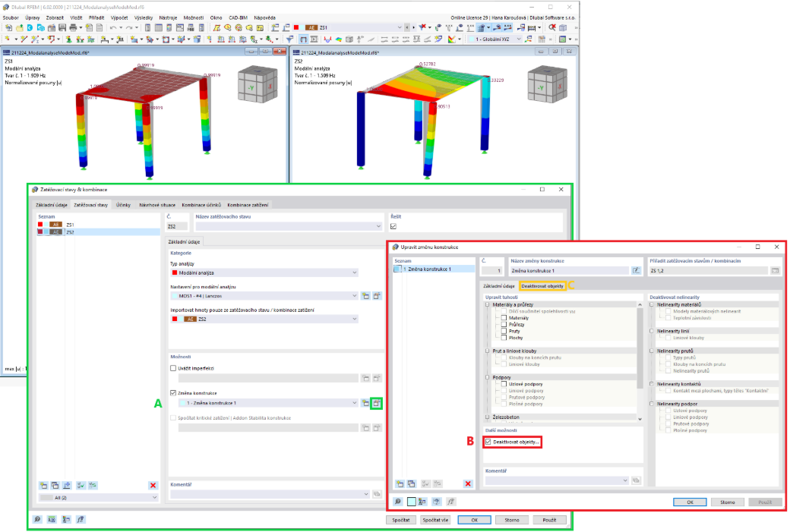This screenshot has height=532, width=790.
Task: Click the new modal analysis settings icon beside MOS1 dropdown
Action: 366,296
